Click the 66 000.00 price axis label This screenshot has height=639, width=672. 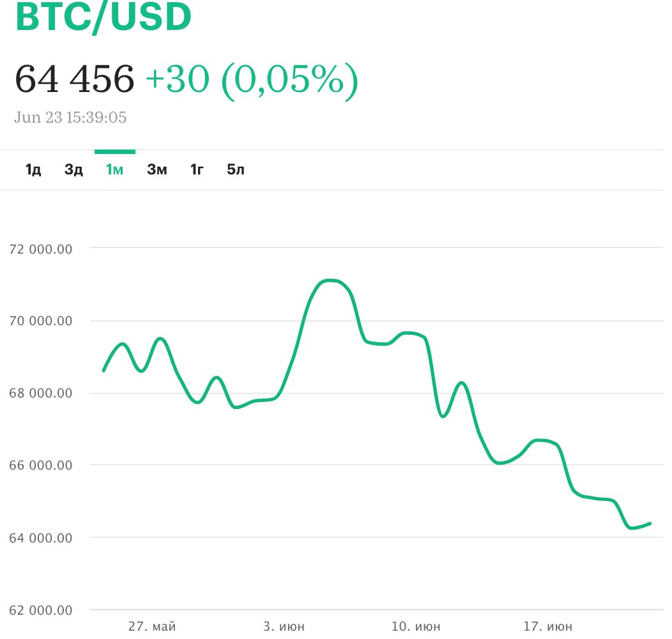pyautogui.click(x=42, y=465)
